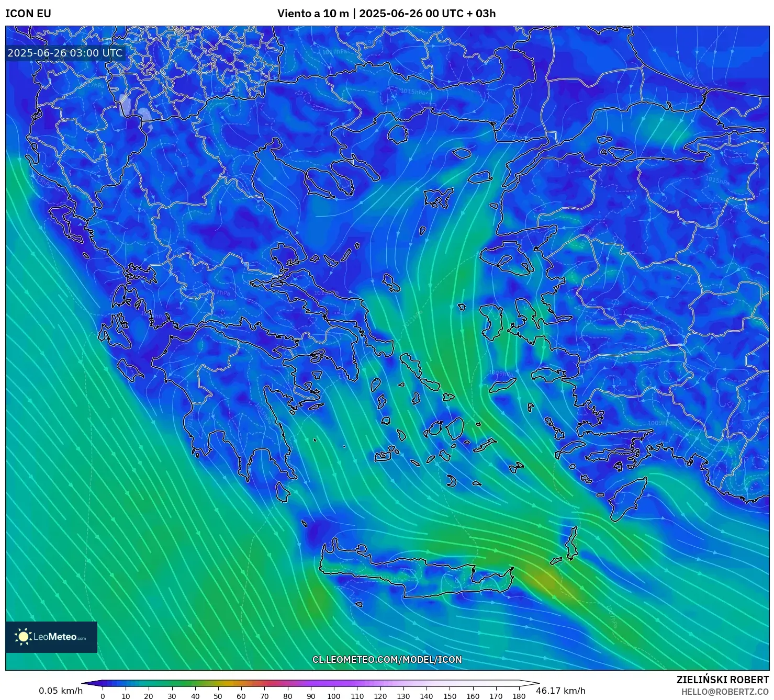This screenshot has width=774, height=700.
Task: Click the 100 mark on the color scale
Action: [x=334, y=696]
